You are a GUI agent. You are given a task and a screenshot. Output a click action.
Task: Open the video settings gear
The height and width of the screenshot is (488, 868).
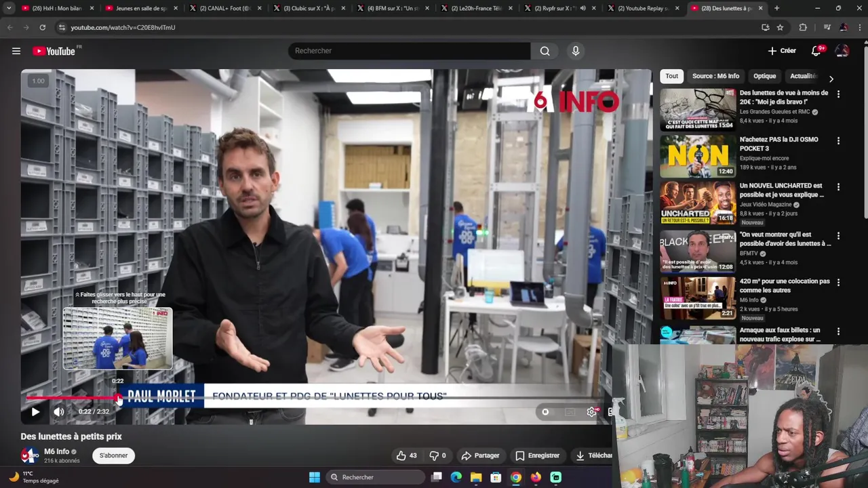(x=591, y=411)
